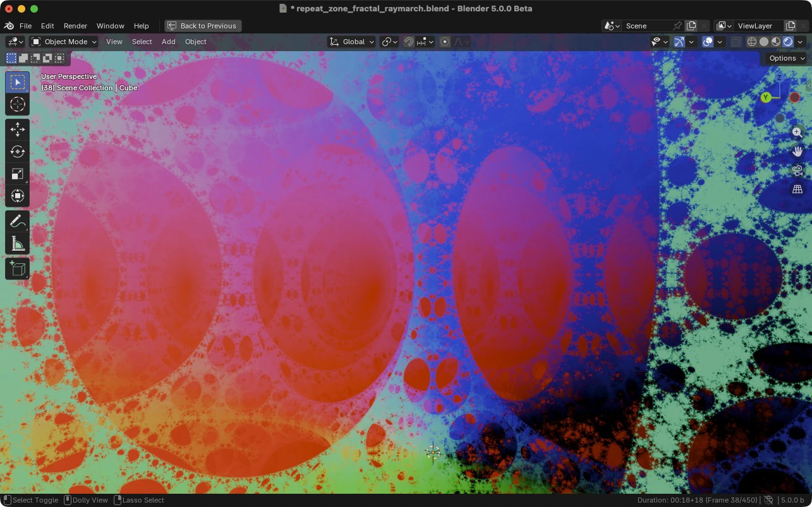Select the Move tool in toolbar
Image resolution: width=812 pixels, height=507 pixels.
(18, 129)
